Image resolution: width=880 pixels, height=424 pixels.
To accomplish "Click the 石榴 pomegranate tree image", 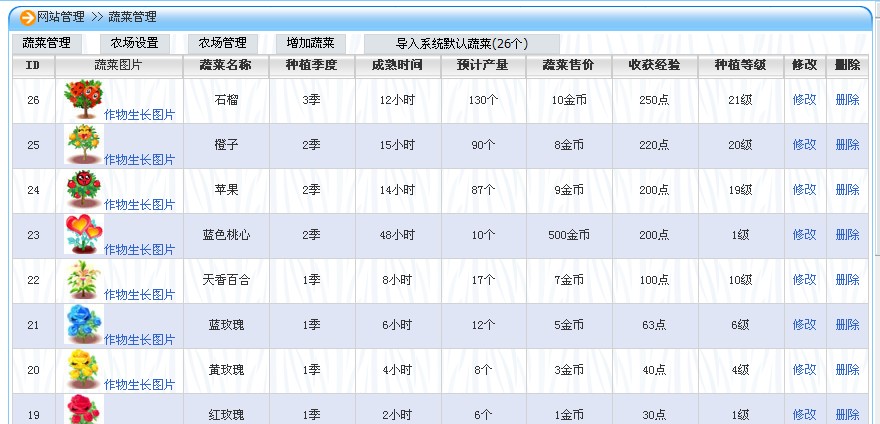I will point(84,99).
